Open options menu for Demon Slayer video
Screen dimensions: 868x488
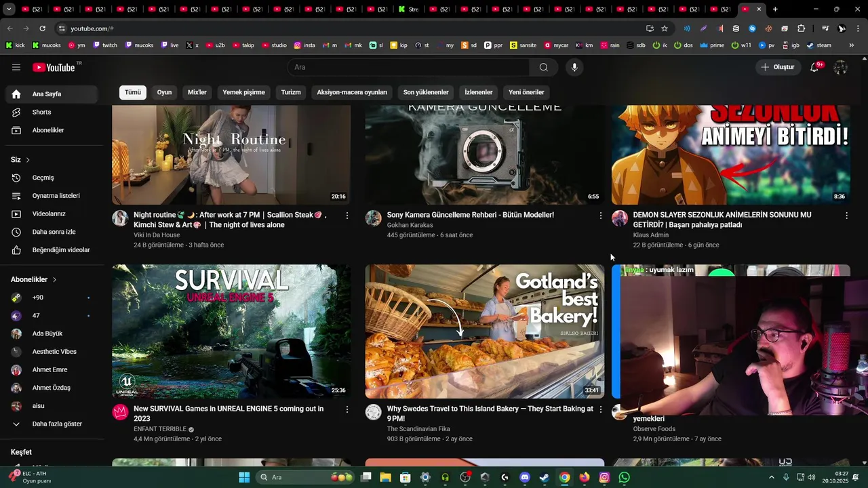click(846, 216)
